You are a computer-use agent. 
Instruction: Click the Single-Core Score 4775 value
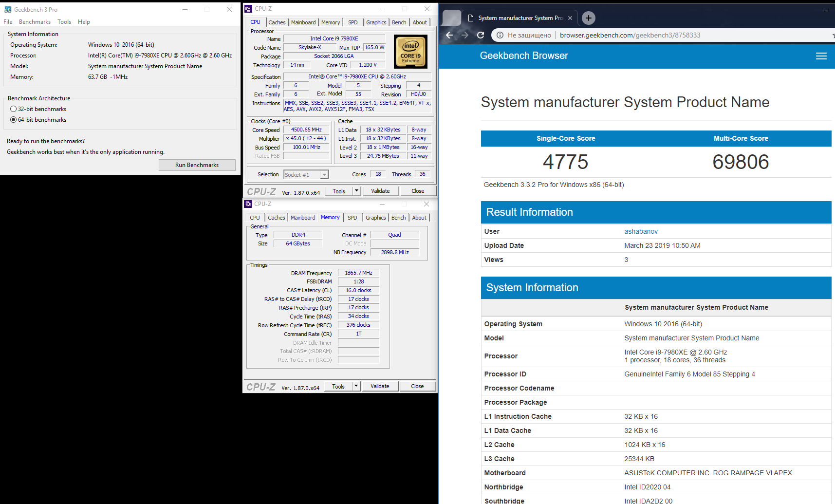pos(566,162)
